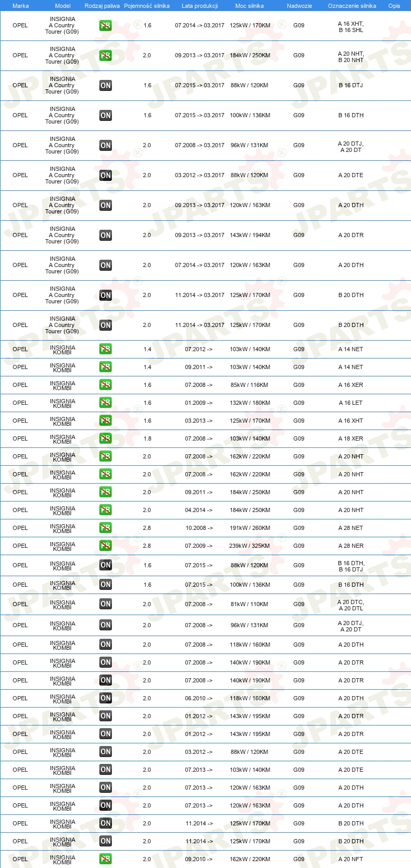Click the Opis column header

pos(394,6)
